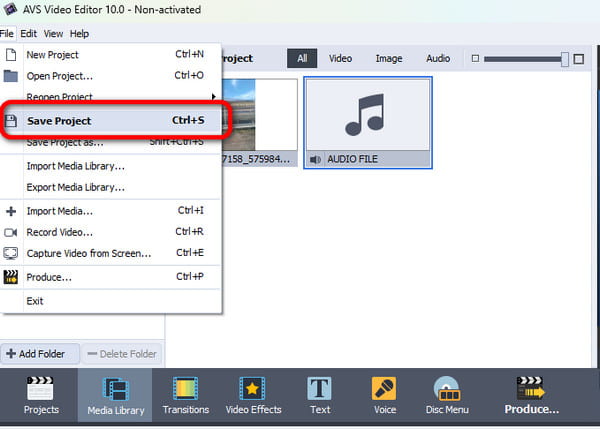Filter media by Audio
The width and height of the screenshot is (600, 429).
438,58
